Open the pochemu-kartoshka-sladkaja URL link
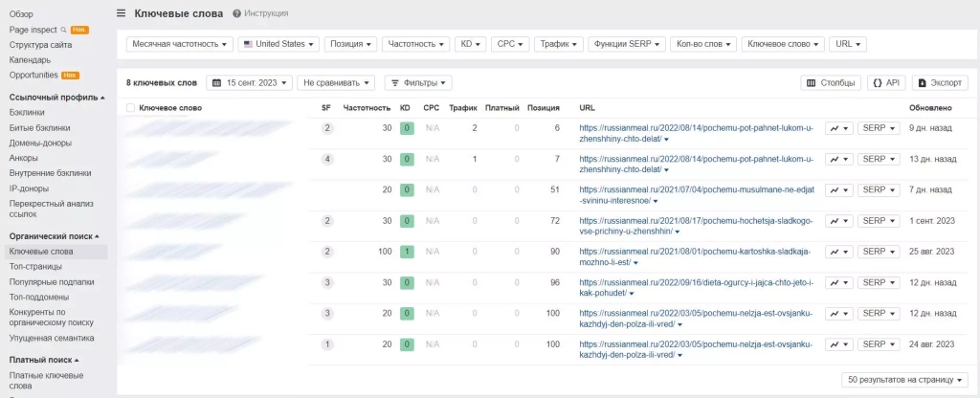 pos(695,256)
